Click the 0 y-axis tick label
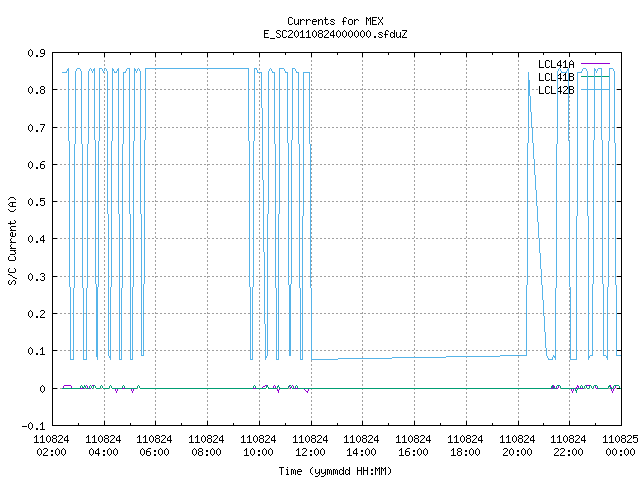Screen dimensions: 640x480 point(42,389)
